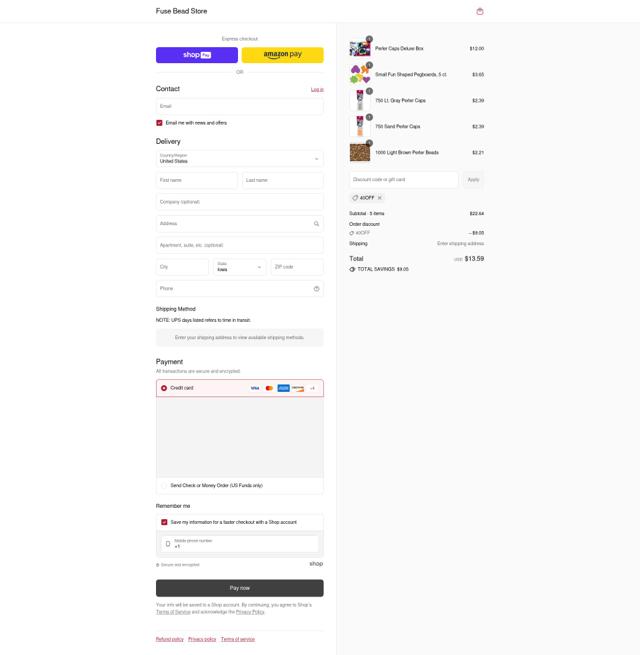Check out with Shop Pay
Screen dimensions: 640x655
(x=197, y=55)
